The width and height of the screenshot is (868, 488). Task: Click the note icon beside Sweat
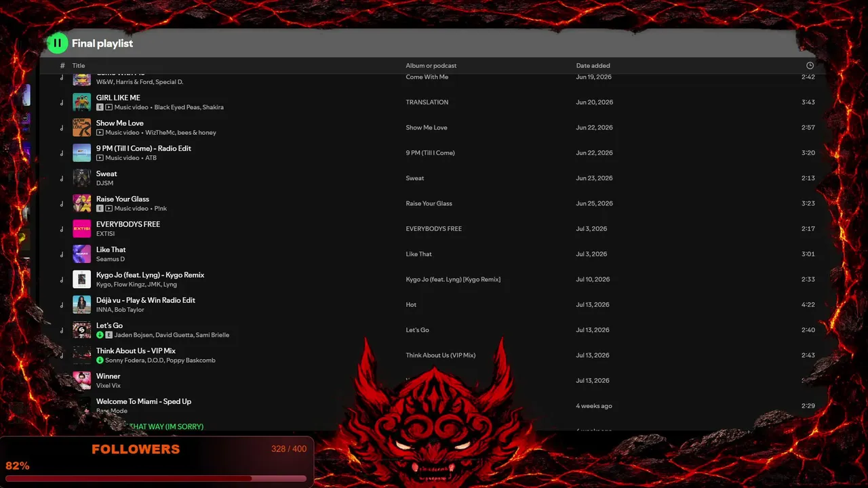click(62, 178)
